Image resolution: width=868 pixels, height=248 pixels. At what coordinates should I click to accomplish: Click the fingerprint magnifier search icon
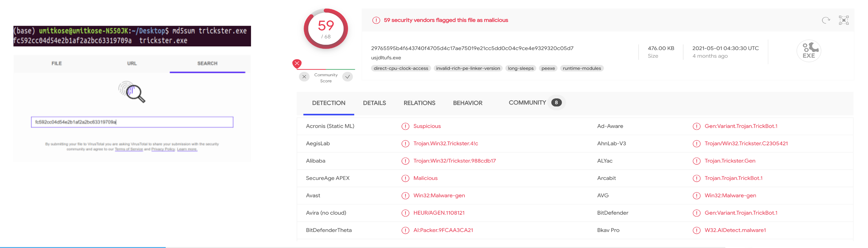pos(132,91)
